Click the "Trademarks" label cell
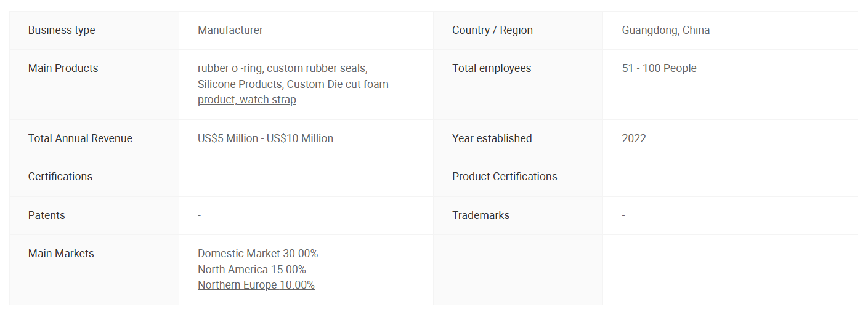This screenshot has height=312, width=868. coord(481,215)
